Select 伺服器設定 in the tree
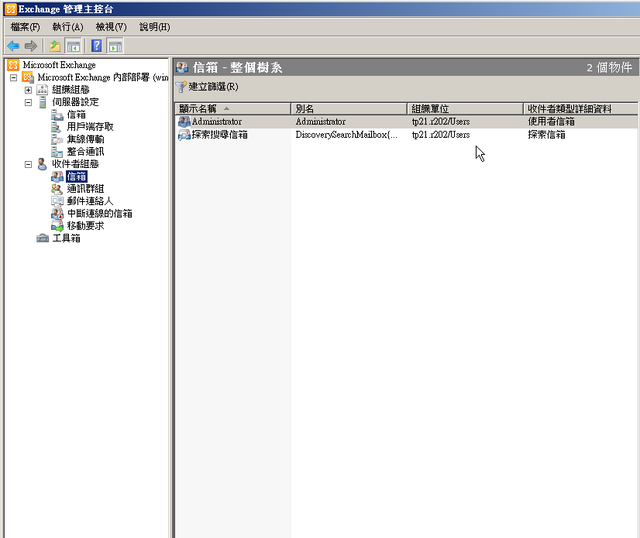The height and width of the screenshot is (538, 640). coord(76,102)
